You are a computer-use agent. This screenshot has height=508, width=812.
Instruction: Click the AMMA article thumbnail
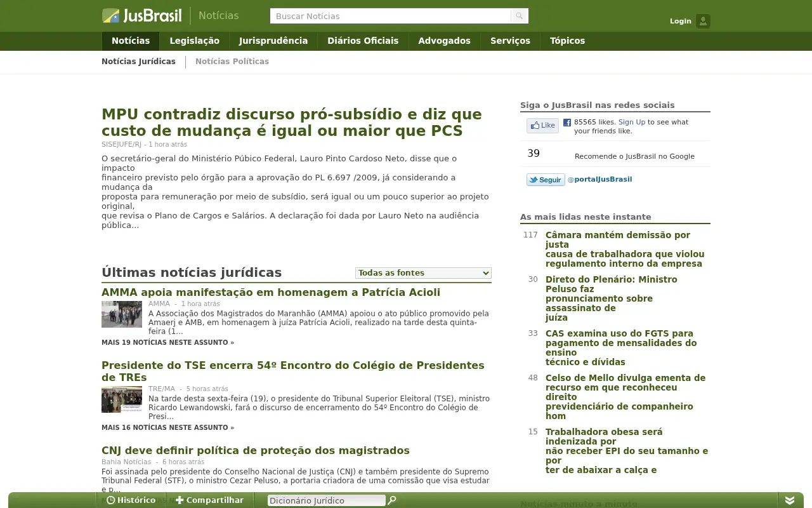point(122,314)
